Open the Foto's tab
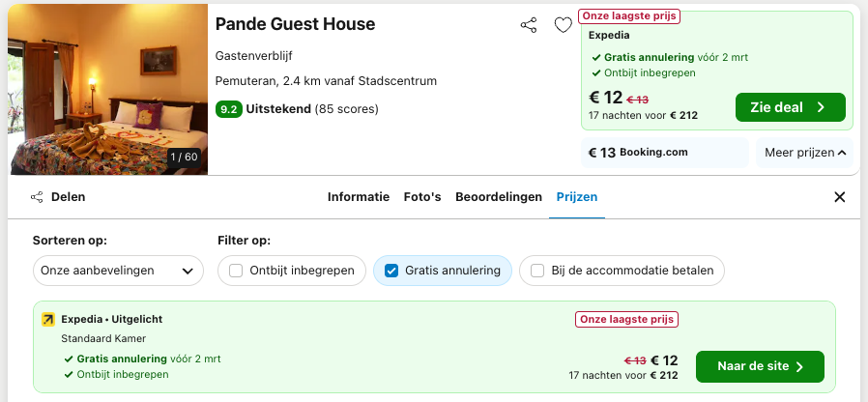Screen dimensions: 868x402 tap(422, 197)
